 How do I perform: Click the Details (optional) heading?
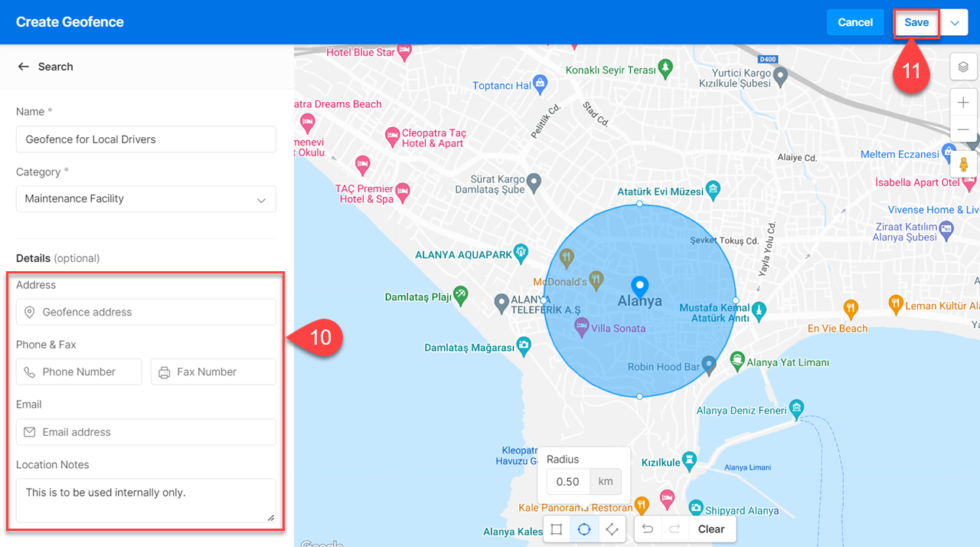tap(58, 258)
